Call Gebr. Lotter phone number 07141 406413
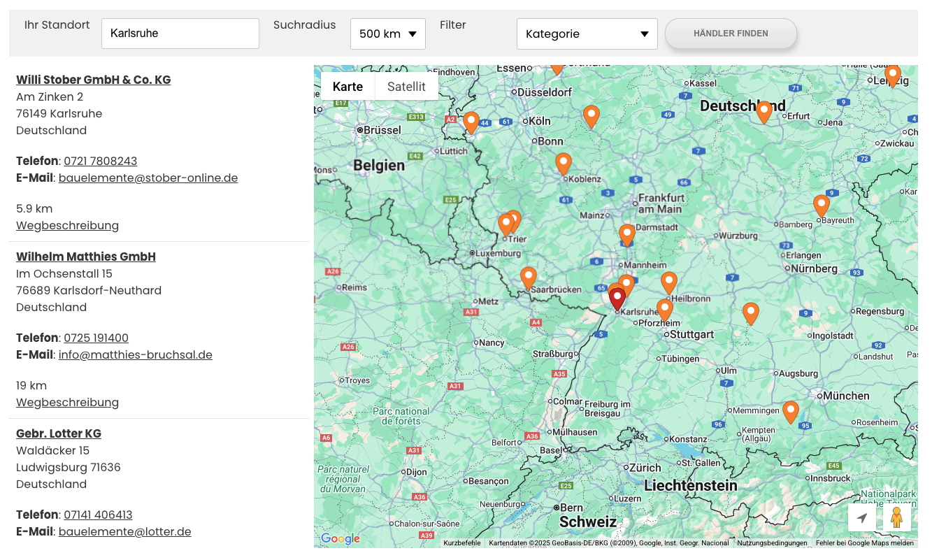The height and width of the screenshot is (560, 932). (x=98, y=515)
